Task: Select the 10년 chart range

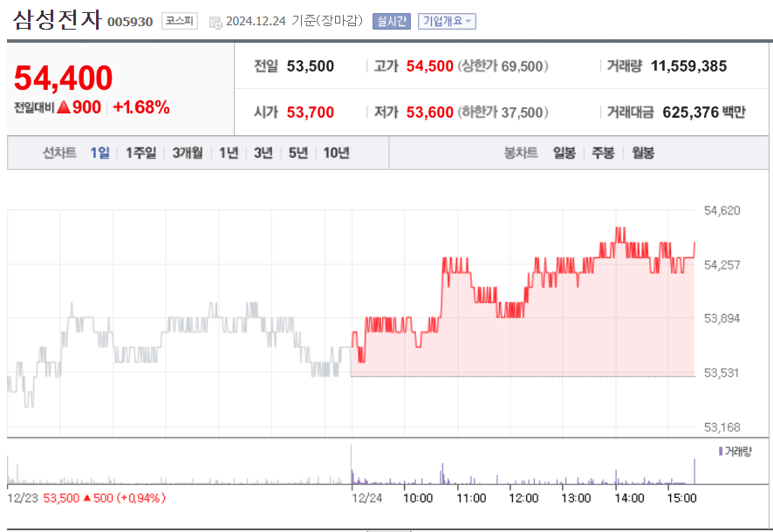Action: pos(336,153)
